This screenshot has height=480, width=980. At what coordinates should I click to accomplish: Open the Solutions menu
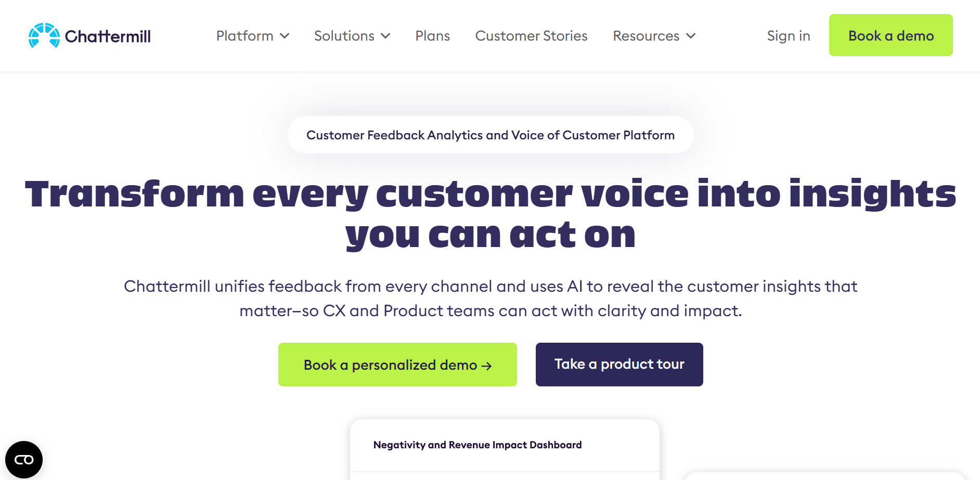pyautogui.click(x=344, y=36)
